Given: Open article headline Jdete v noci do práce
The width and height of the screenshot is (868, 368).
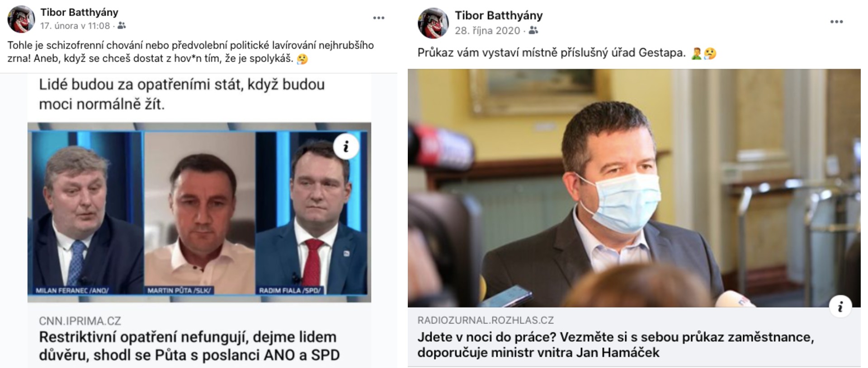Looking at the screenshot, I should 616,345.
